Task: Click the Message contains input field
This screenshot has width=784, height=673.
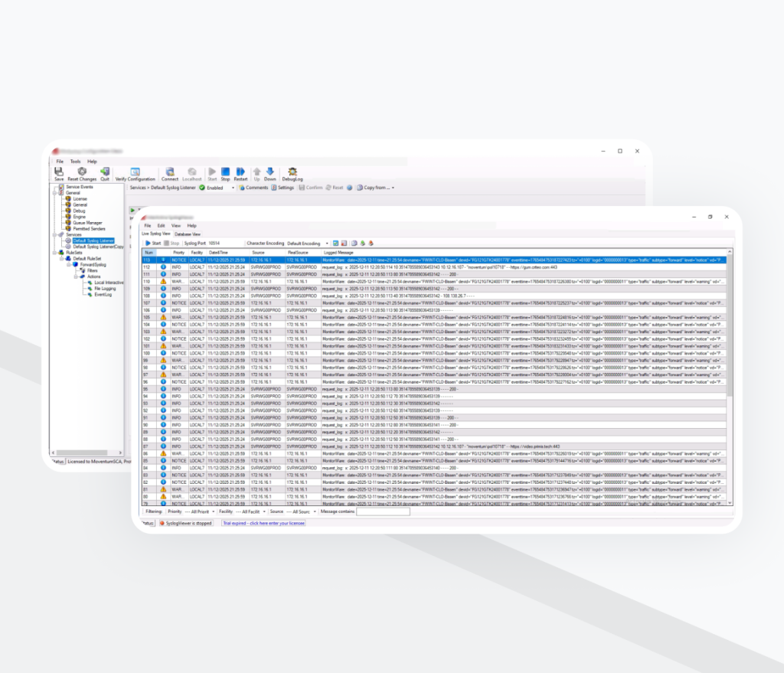Action: tap(383, 511)
